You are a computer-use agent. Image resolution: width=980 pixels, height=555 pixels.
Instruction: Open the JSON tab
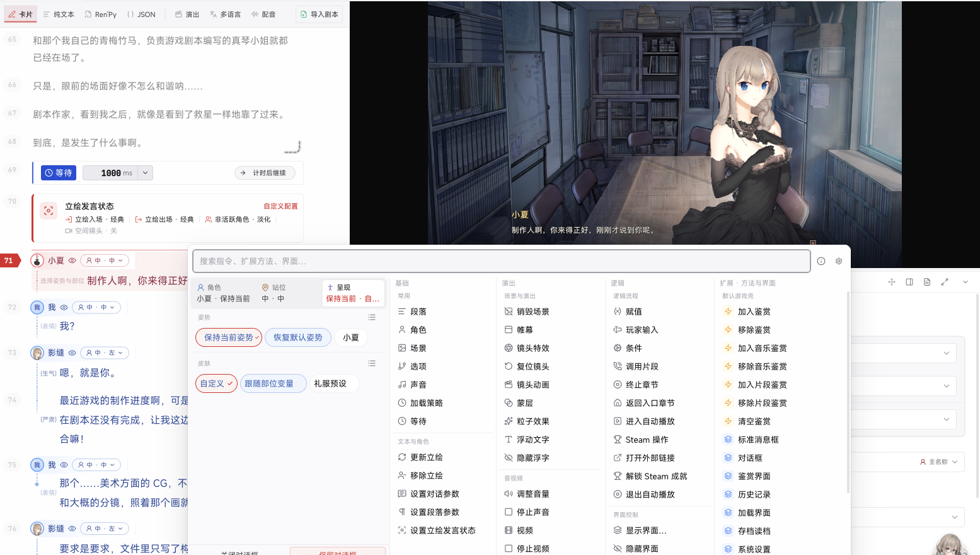coord(142,14)
